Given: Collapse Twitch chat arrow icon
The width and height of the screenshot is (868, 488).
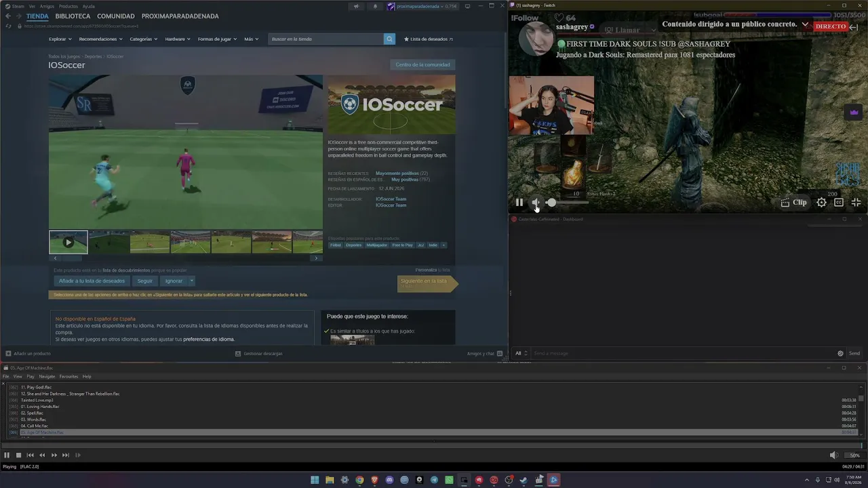Looking at the screenshot, I should 853,27.
